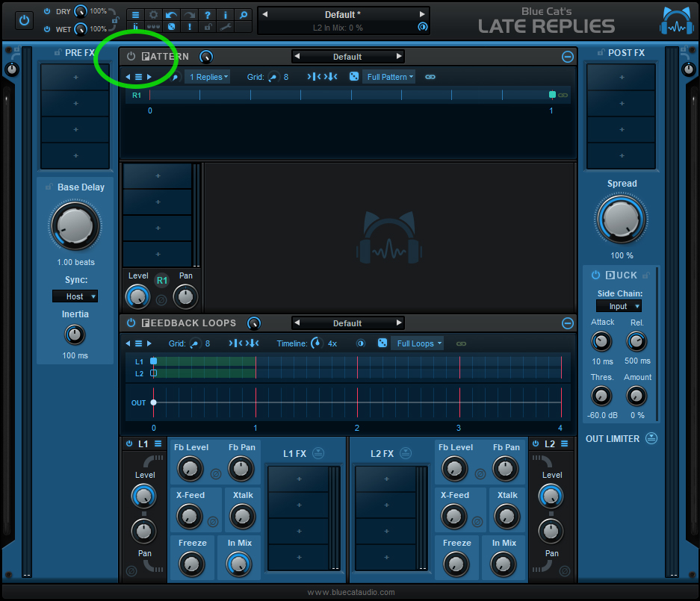
Task: Open the main 'Default *' preset name
Action: [342, 15]
